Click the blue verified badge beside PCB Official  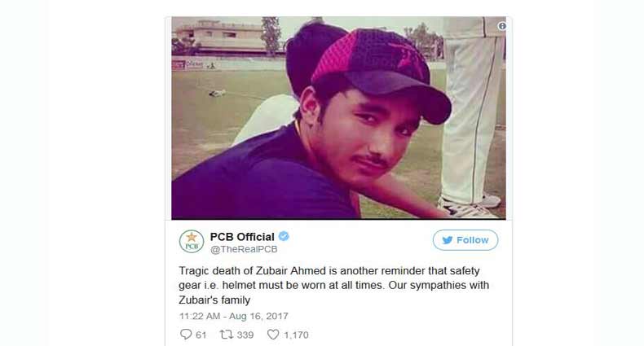[284, 237]
